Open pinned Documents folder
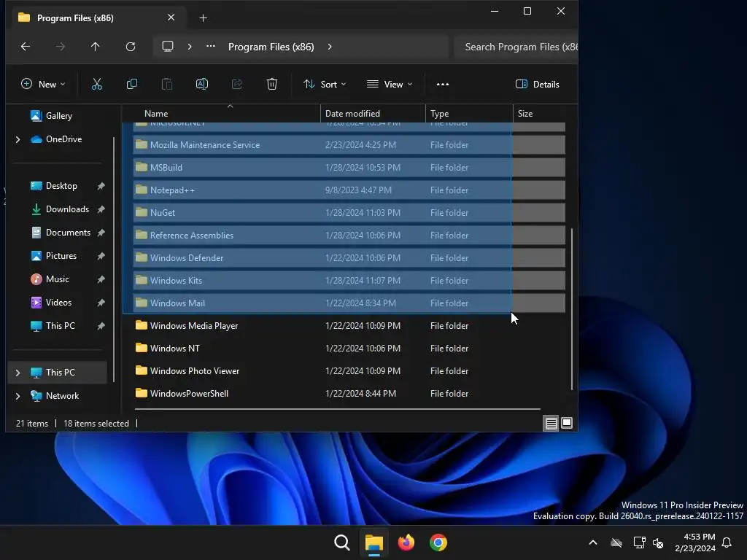This screenshot has height=560, width=747. [x=68, y=233]
